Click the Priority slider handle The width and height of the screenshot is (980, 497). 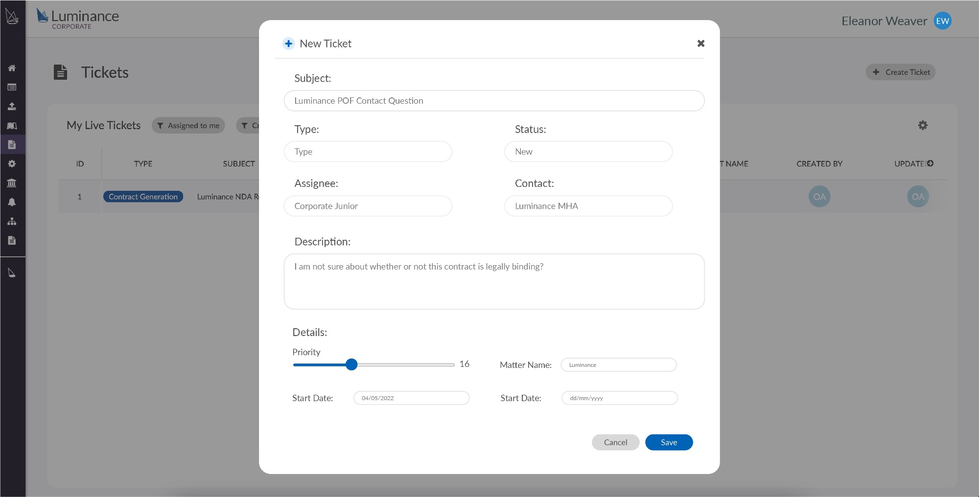click(351, 364)
